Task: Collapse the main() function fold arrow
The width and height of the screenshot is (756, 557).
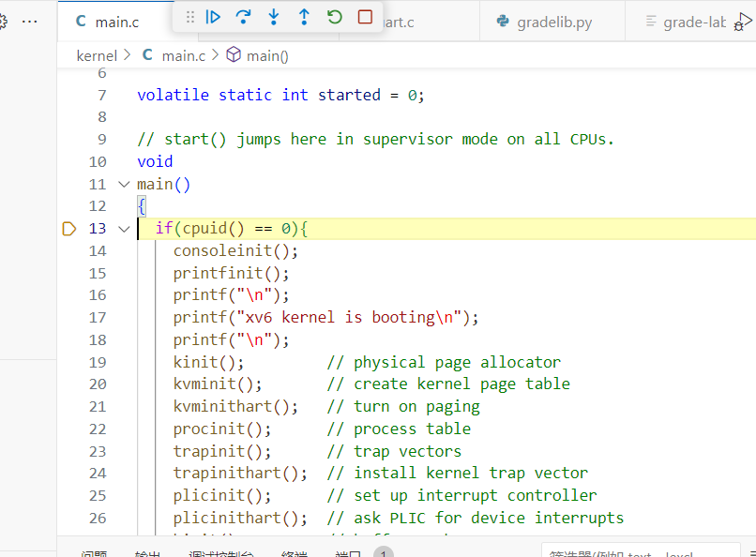Action: coord(124,185)
